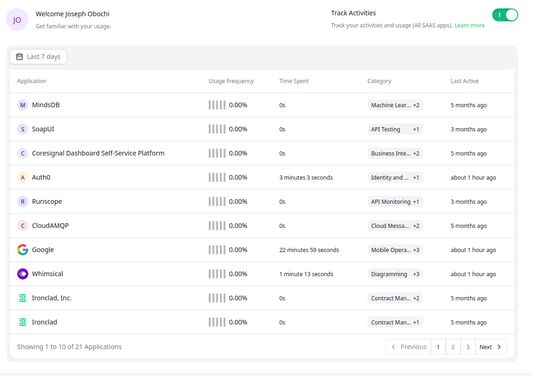Click the Application column header
The height and width of the screenshot is (376, 533).
pos(32,81)
